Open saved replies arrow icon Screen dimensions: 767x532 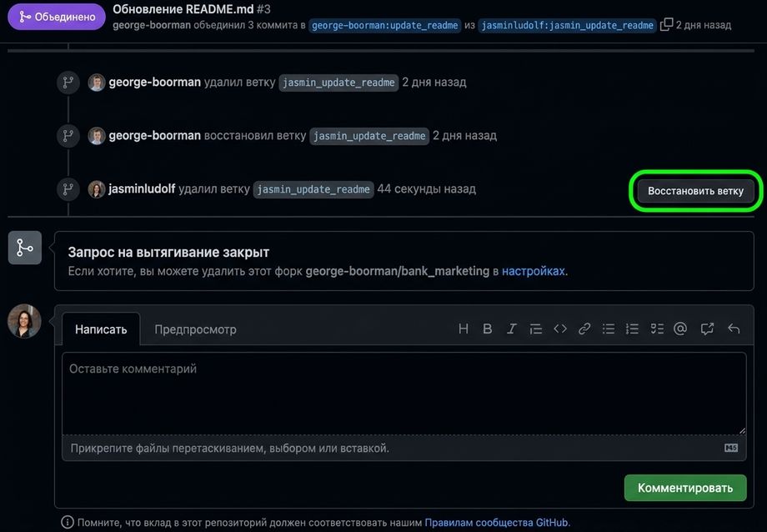[734, 329]
